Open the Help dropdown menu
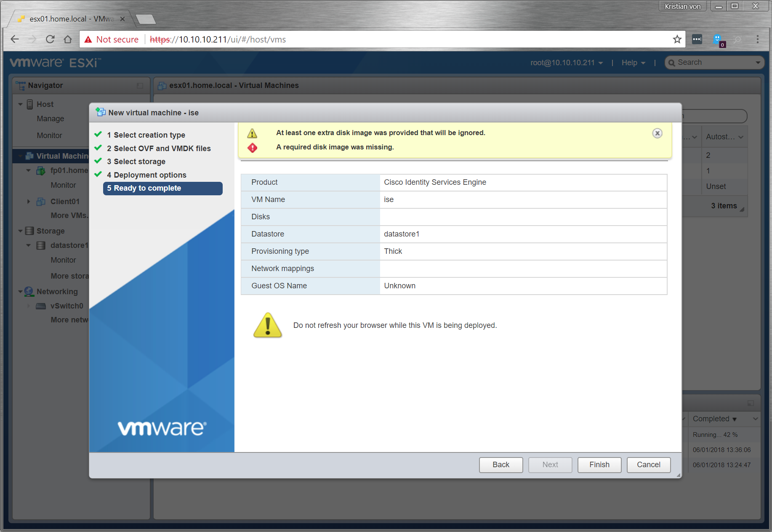772x532 pixels. click(x=633, y=63)
